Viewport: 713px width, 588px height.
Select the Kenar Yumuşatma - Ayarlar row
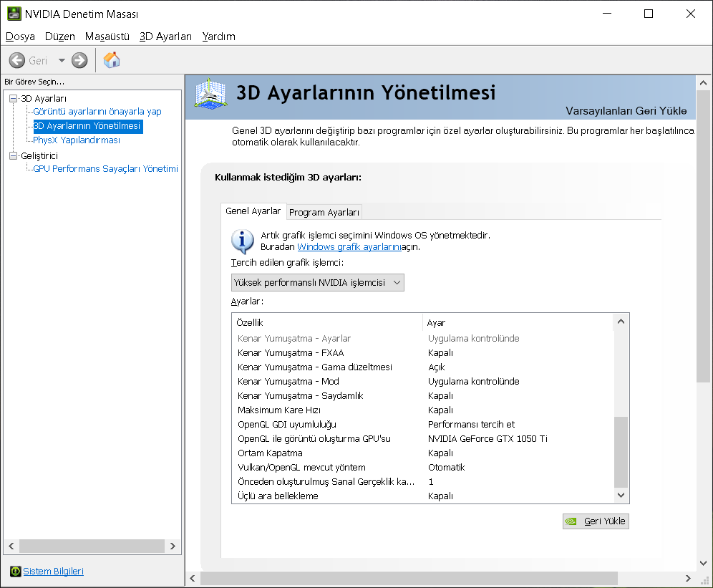coord(423,339)
